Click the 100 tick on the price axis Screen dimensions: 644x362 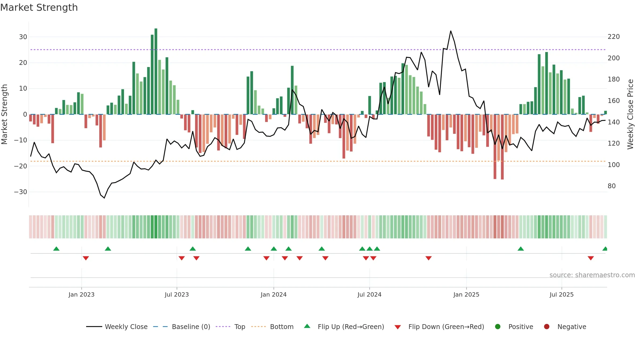click(614, 165)
